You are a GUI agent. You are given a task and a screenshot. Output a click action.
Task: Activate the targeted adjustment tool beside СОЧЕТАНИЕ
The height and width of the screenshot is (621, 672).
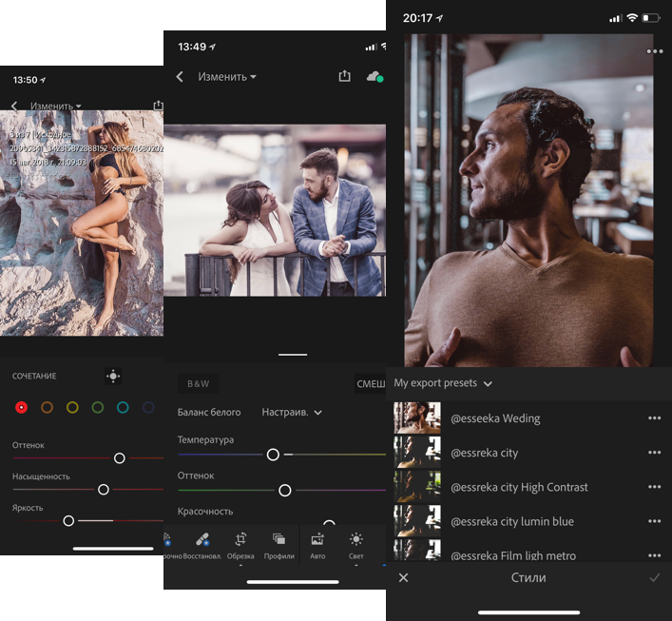pos(113,376)
